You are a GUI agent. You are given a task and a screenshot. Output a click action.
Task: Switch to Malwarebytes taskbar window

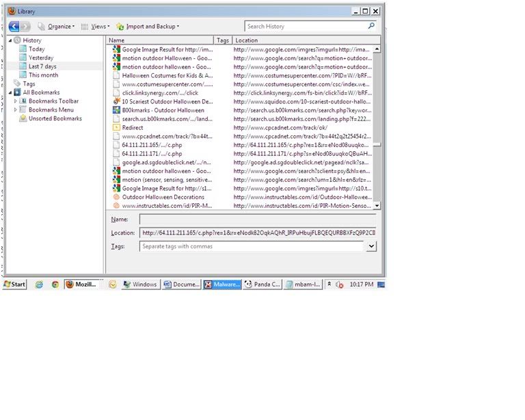point(222,285)
